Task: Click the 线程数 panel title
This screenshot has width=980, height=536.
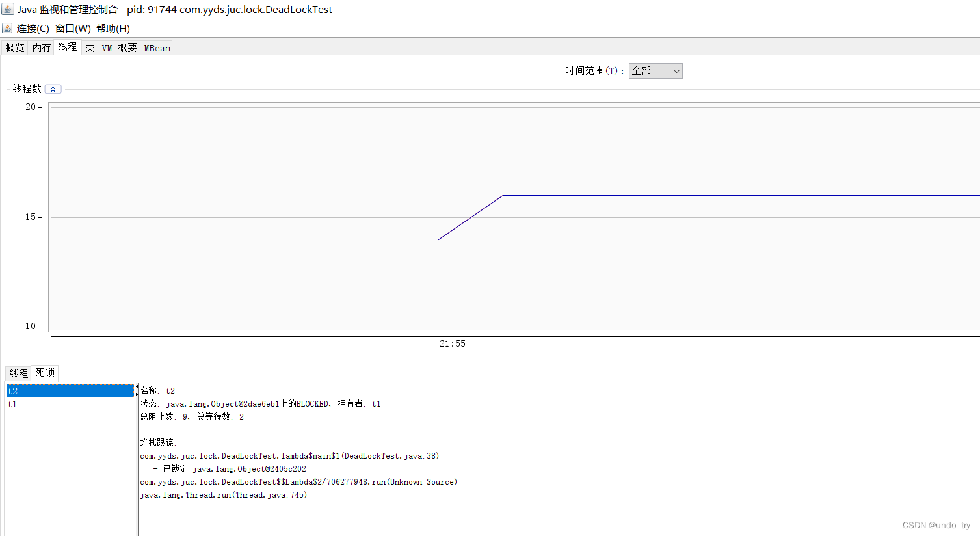Action: [27, 89]
